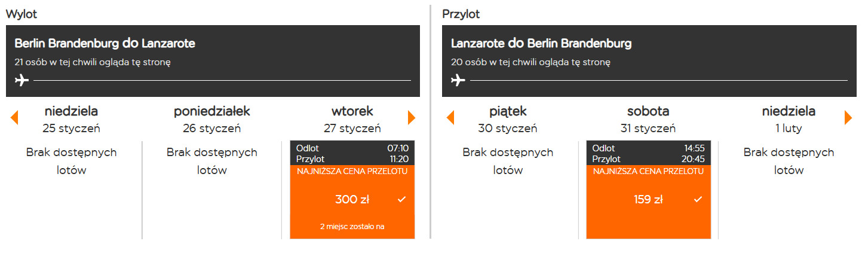Image resolution: width=868 pixels, height=262 pixels.
Task: Toggle the checkmark on the 159 zł flight
Action: pos(698,200)
